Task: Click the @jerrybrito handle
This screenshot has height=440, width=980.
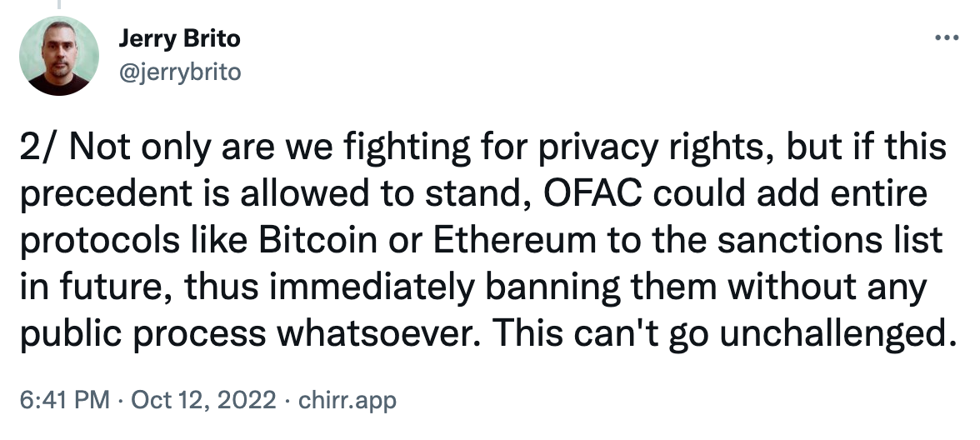Action: pyautogui.click(x=179, y=72)
